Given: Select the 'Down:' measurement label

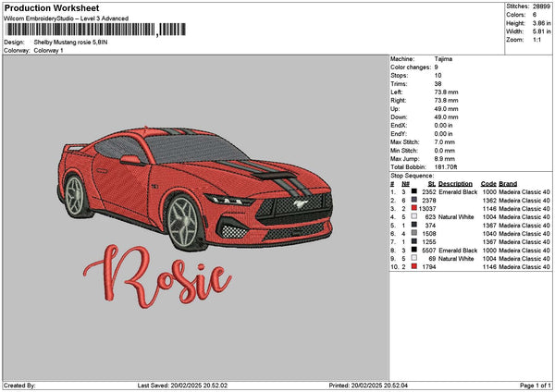Looking at the screenshot, I should [399, 117].
